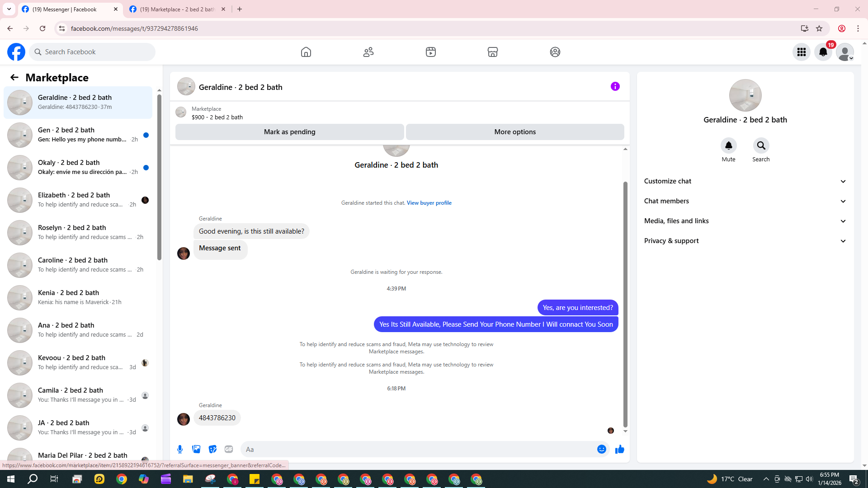The width and height of the screenshot is (868, 488).
Task: Send a thumbs-up like
Action: 619,449
